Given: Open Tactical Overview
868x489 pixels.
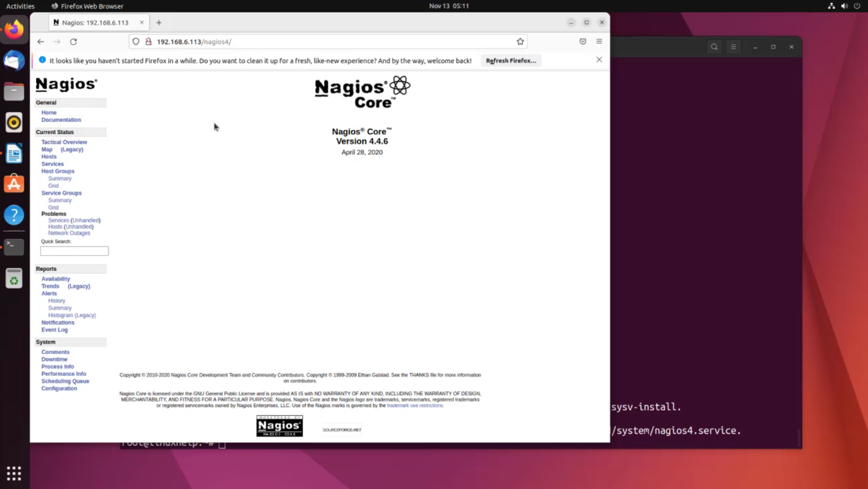Looking at the screenshot, I should click(64, 142).
